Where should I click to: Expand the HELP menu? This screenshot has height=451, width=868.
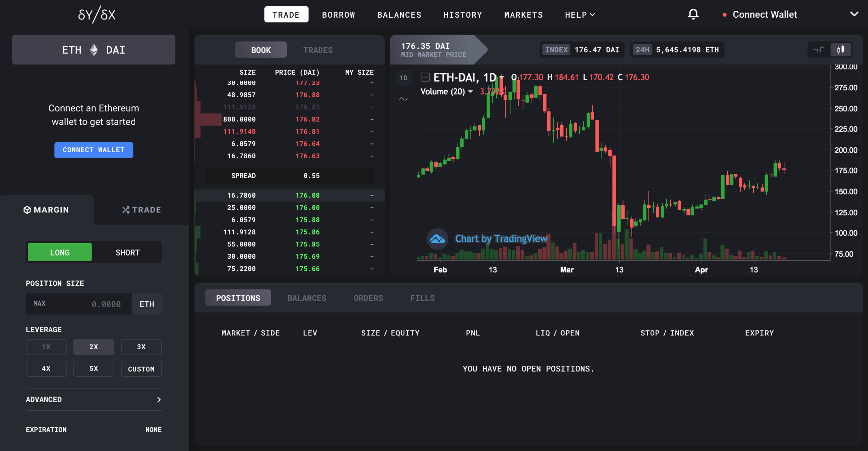[x=579, y=14]
